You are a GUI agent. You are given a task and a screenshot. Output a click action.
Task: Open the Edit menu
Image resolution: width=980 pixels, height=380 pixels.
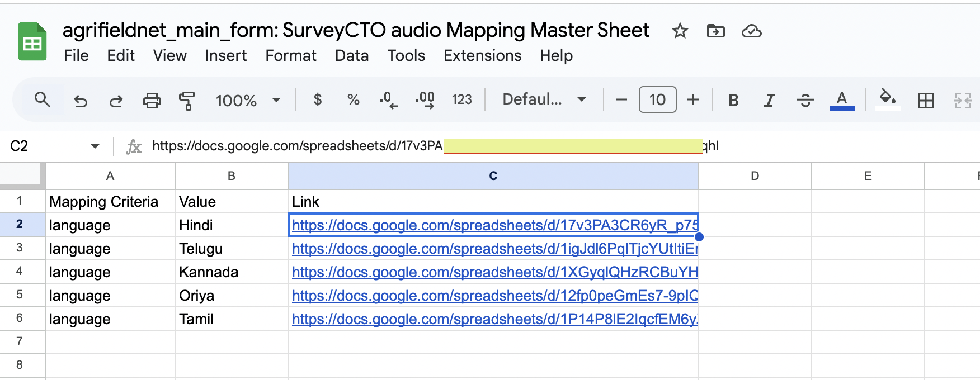pos(121,55)
